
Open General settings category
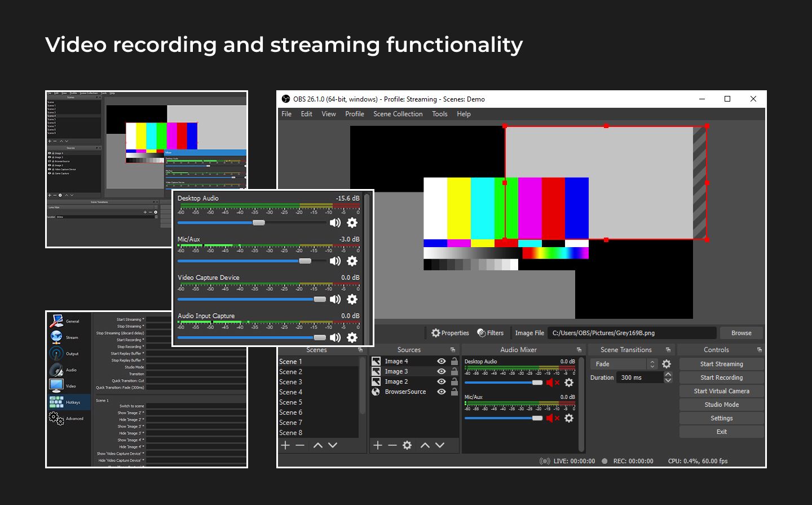click(69, 321)
